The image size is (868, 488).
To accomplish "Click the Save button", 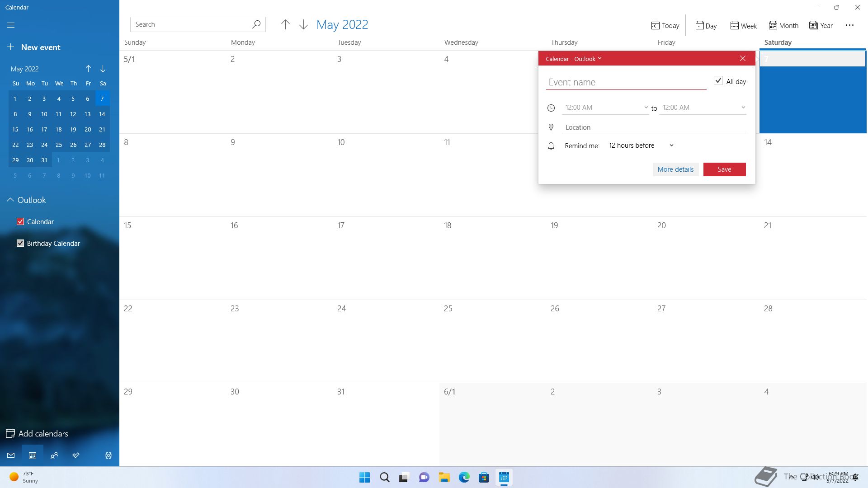I will pyautogui.click(x=724, y=169).
